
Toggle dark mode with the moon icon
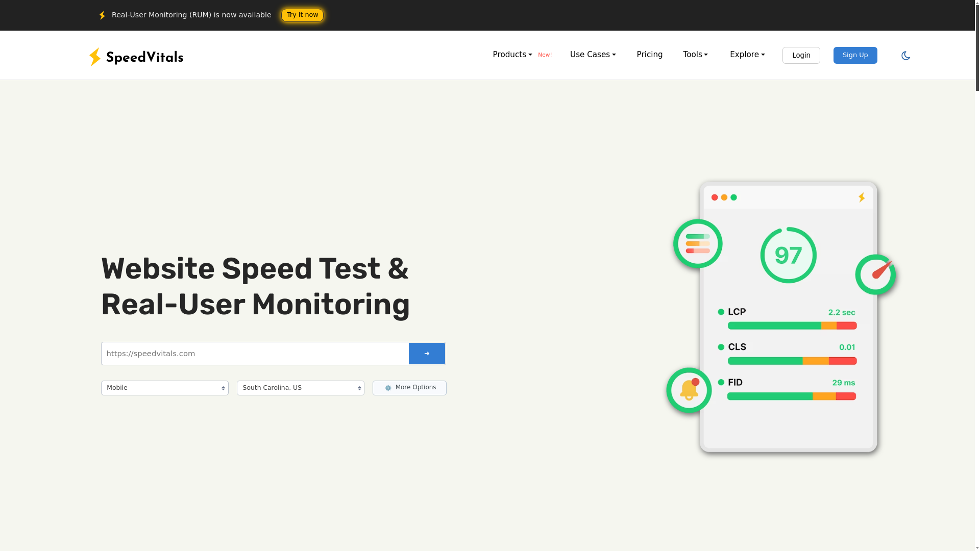tap(905, 56)
